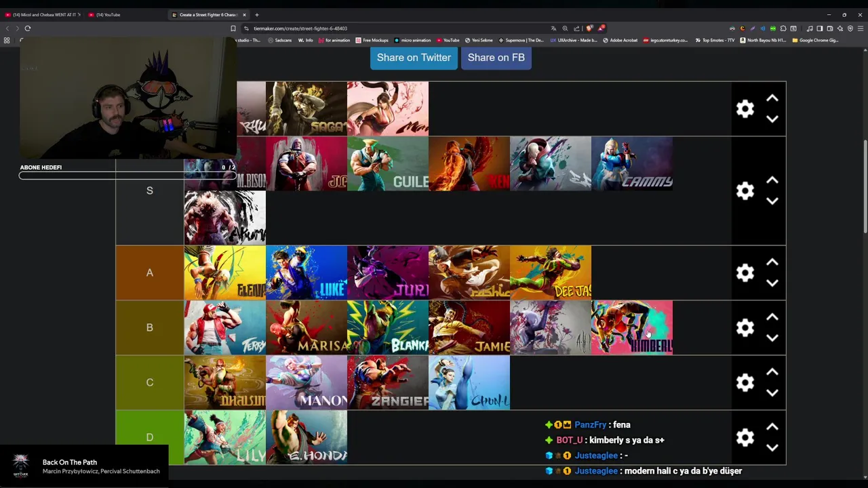
Task: Select the orange A tier label
Action: (x=150, y=273)
